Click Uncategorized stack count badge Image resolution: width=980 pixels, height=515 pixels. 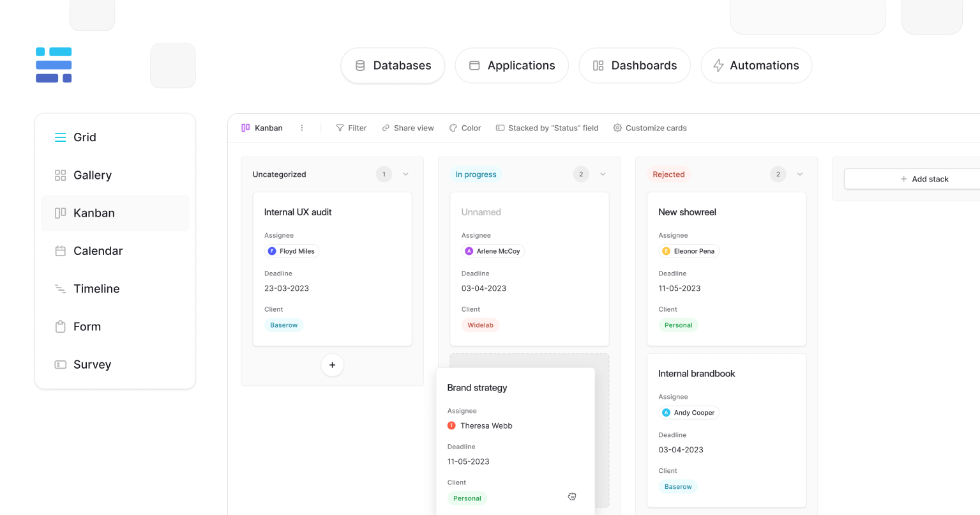pos(384,174)
